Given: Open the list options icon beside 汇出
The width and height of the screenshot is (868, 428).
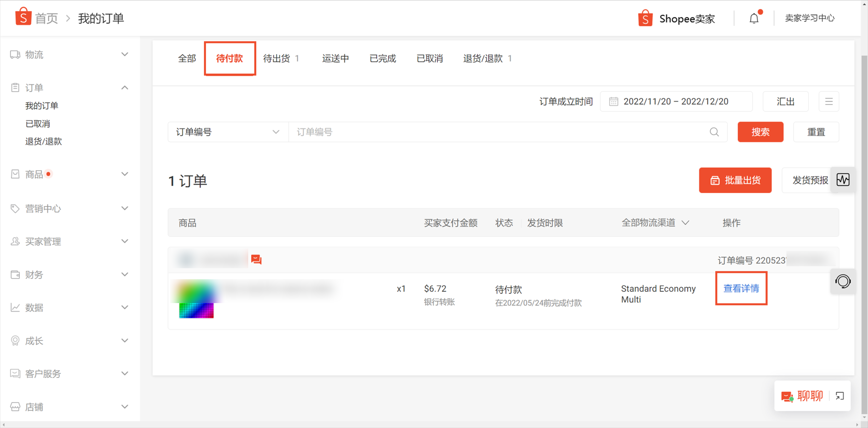Looking at the screenshot, I should (x=829, y=102).
